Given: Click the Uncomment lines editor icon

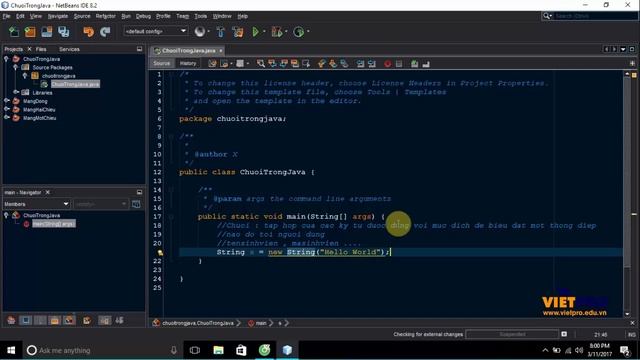Looking at the screenshot, I should tap(426, 64).
